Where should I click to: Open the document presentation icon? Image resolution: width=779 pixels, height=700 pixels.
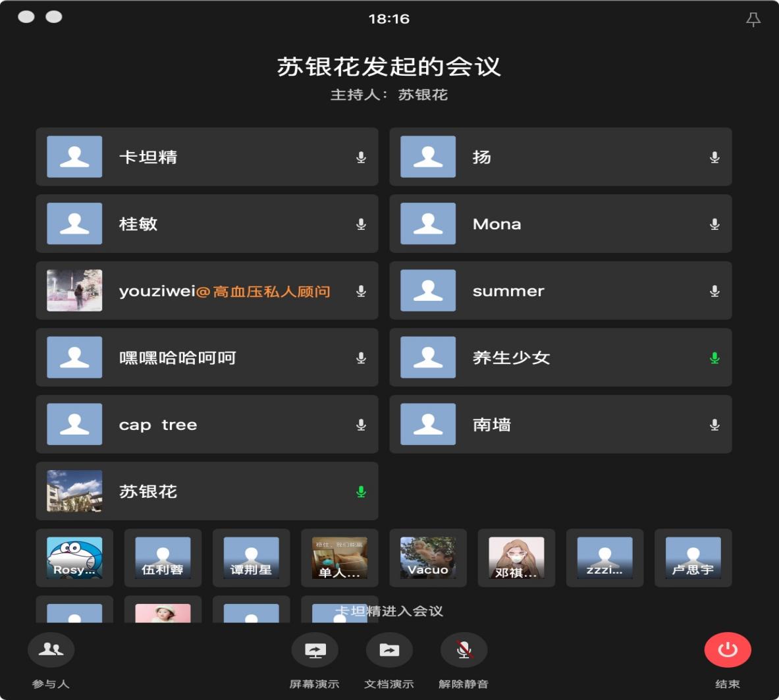(x=389, y=650)
